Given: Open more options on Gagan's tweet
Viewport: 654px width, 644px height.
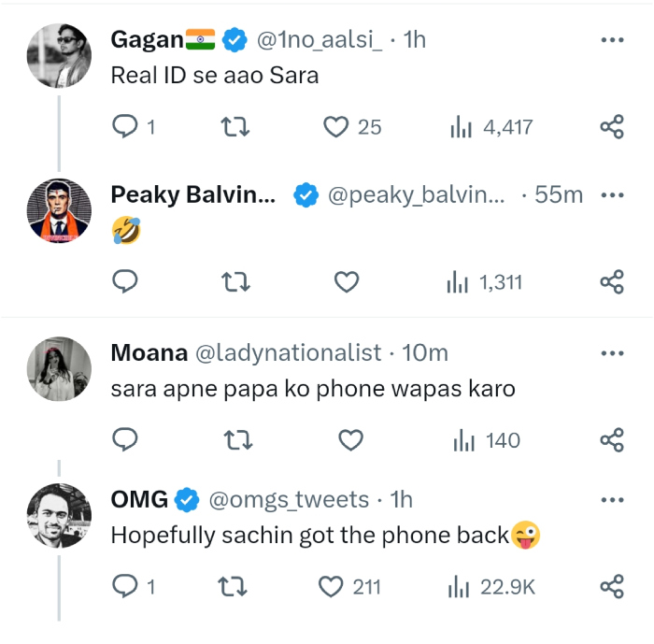Looking at the screenshot, I should tap(611, 40).
